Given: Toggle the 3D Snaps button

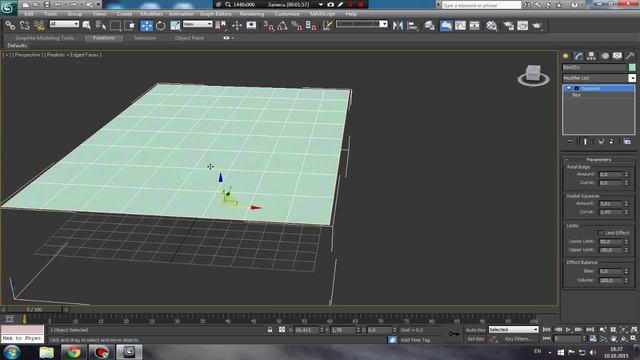Looking at the screenshot, I should [x=269, y=26].
